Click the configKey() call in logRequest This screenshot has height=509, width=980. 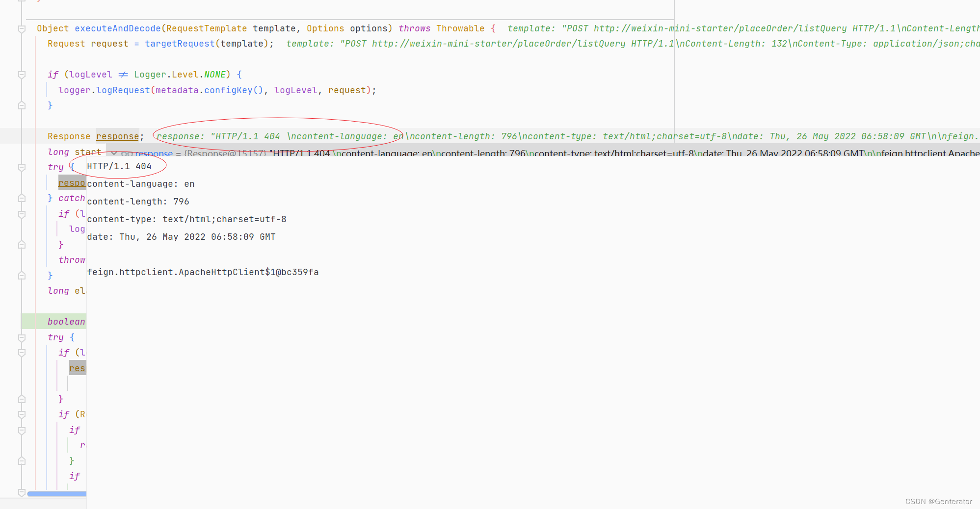[x=234, y=90]
